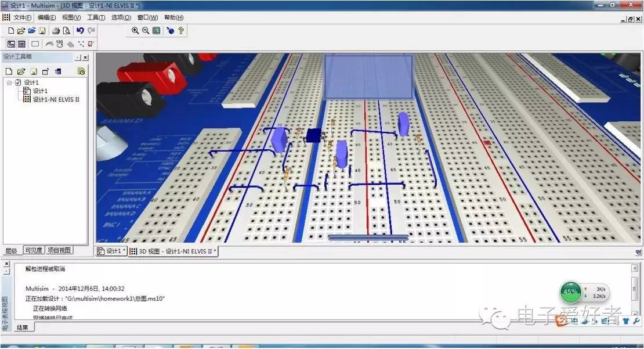Screen dimensions: 644x349
Task: Pin the spreadsheet results panel
Action: [x=6, y=271]
